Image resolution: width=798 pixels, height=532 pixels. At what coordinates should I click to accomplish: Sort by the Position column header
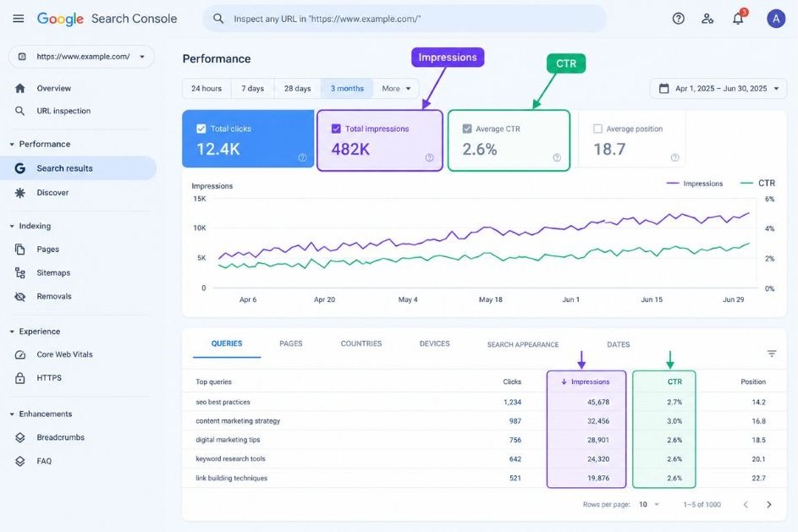click(x=753, y=382)
